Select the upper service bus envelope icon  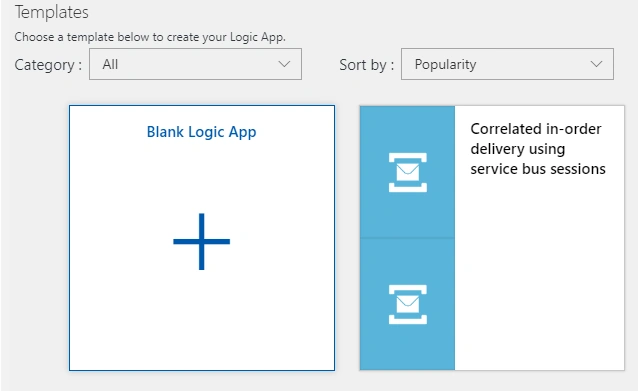tap(408, 173)
